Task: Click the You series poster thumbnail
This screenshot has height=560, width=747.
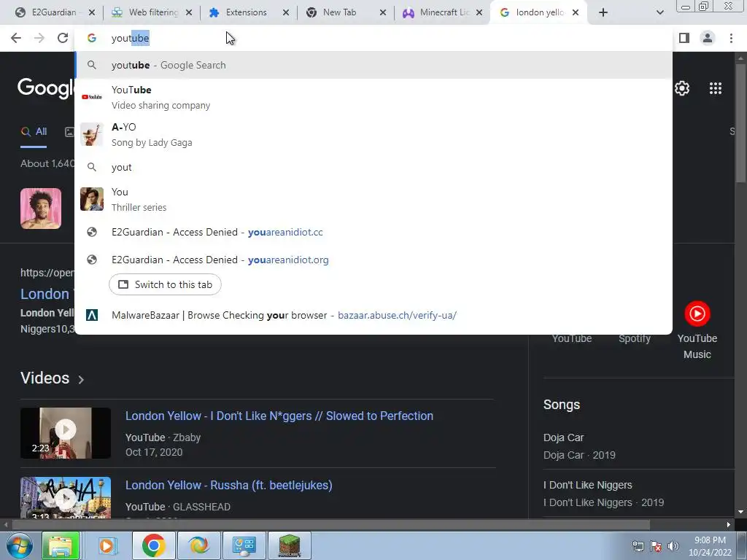Action: tap(92, 199)
